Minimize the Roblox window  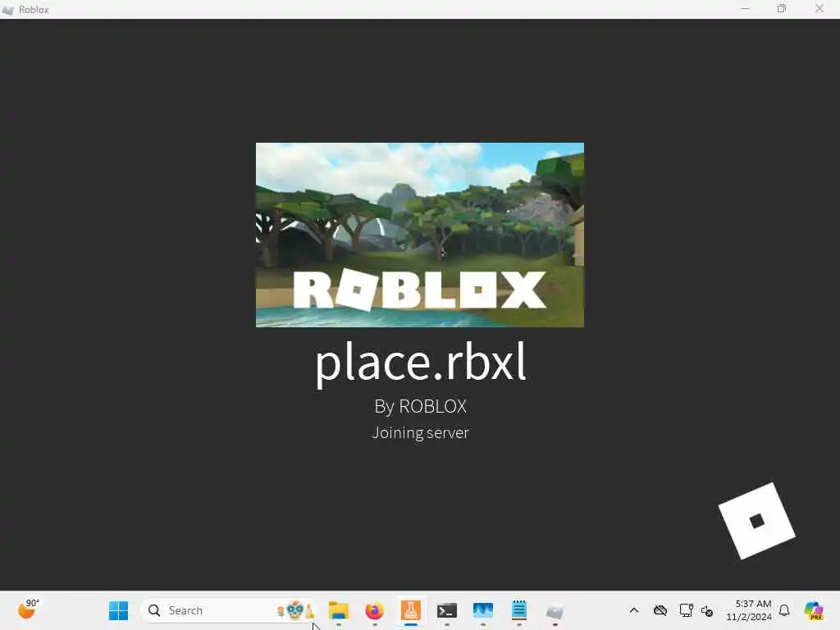745,9
